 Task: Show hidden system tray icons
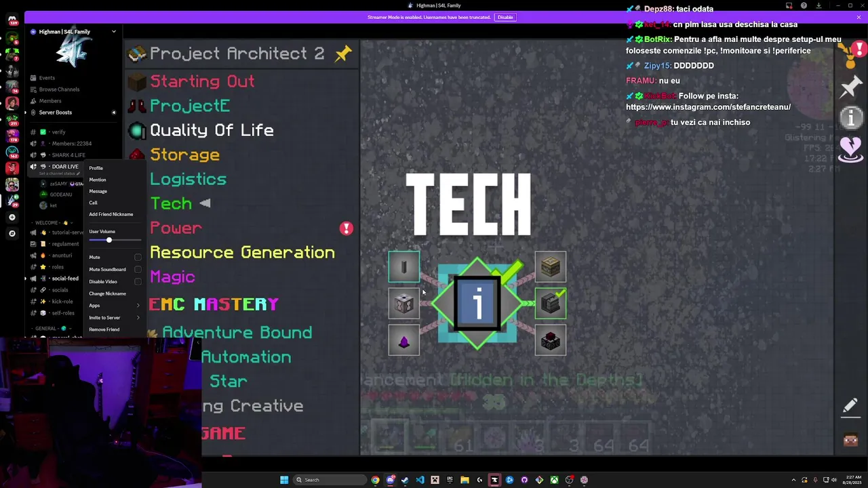[x=793, y=480]
